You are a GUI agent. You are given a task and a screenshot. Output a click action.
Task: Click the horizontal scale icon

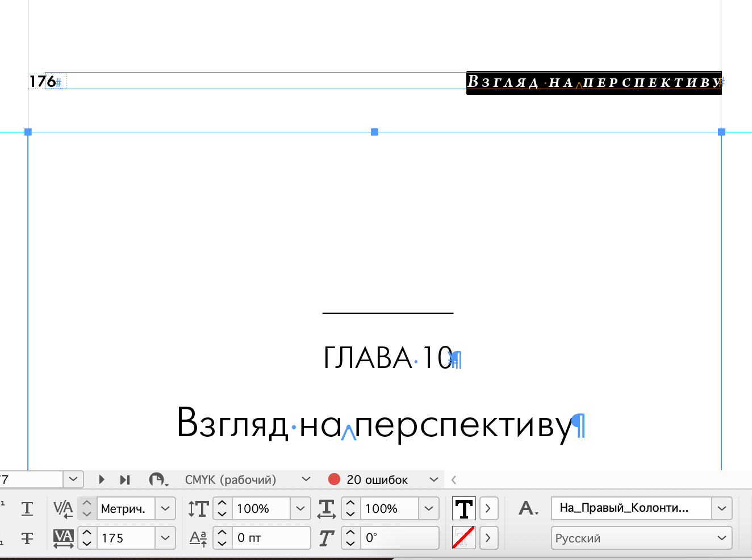pyautogui.click(x=327, y=508)
